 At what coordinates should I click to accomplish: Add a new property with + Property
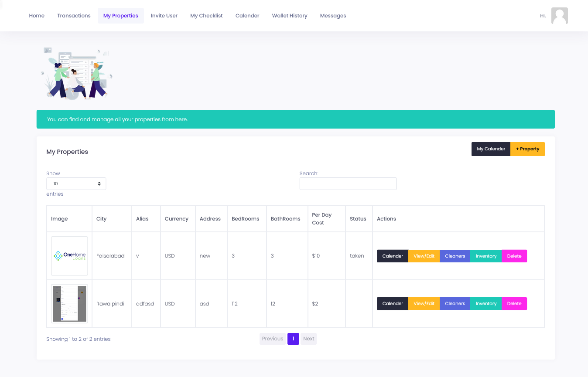click(527, 149)
